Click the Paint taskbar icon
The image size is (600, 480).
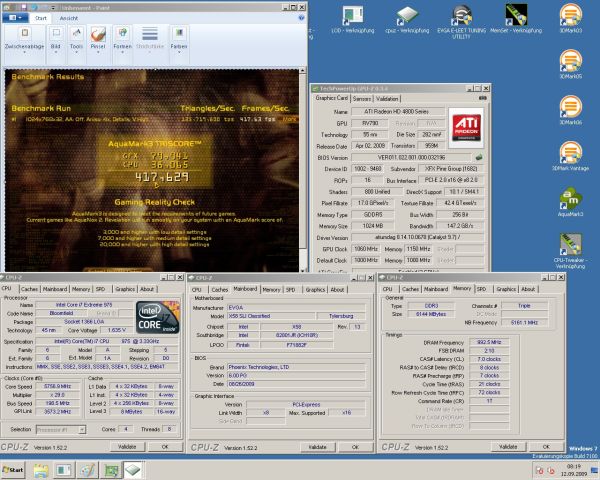(x=87, y=470)
